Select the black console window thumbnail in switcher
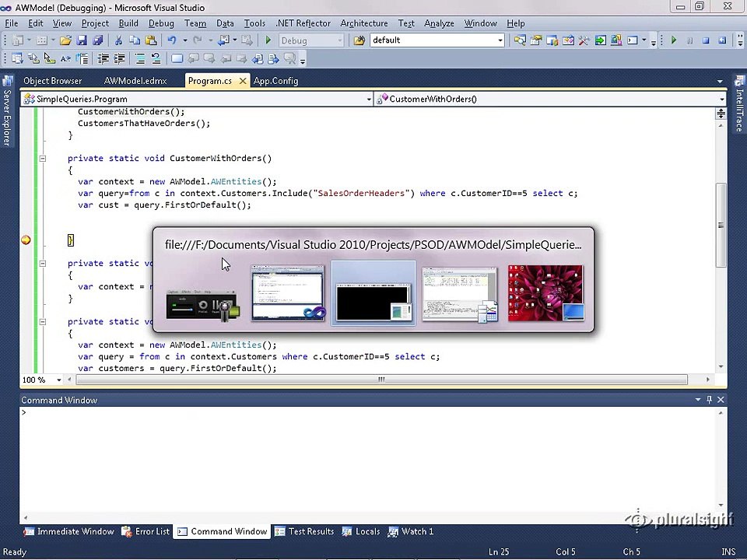Viewport: 747px width, 560px height. [x=373, y=293]
